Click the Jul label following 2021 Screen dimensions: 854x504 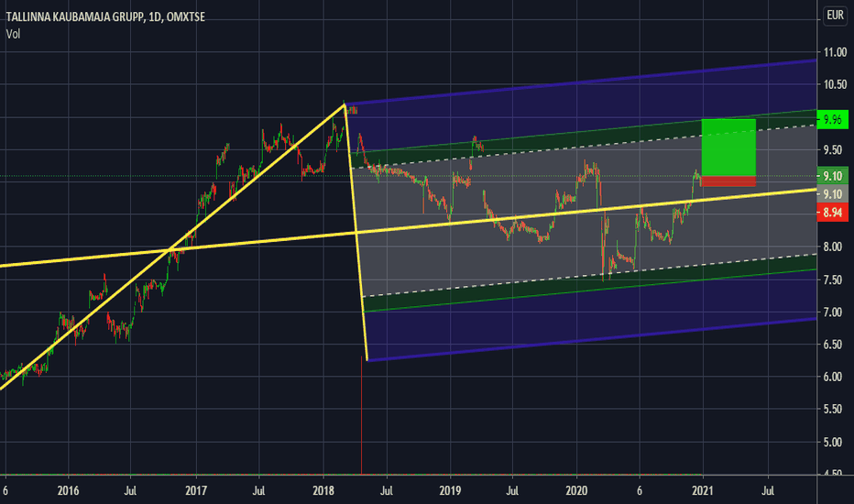pyautogui.click(x=767, y=491)
